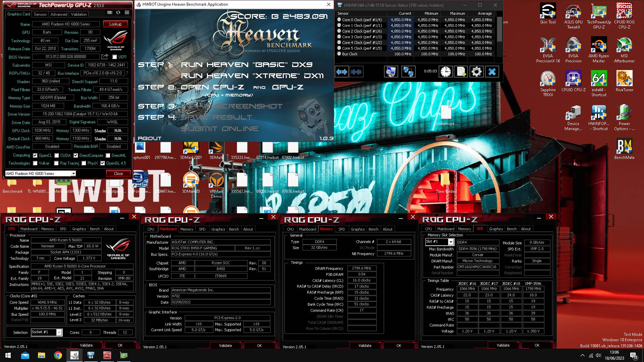Screen dimensions: 644x362
Task: Open BenchMate desktop icon
Action: click(624, 149)
